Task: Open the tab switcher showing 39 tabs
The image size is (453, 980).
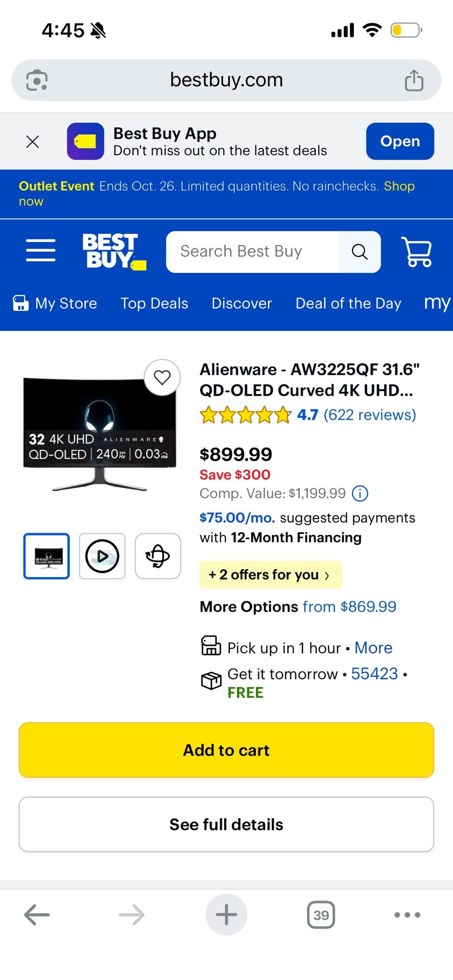Action: (x=321, y=915)
